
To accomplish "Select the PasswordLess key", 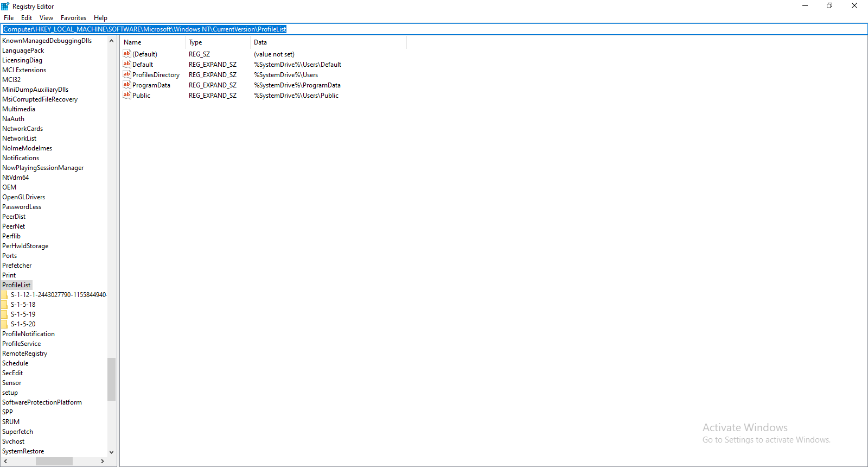I will (22, 207).
